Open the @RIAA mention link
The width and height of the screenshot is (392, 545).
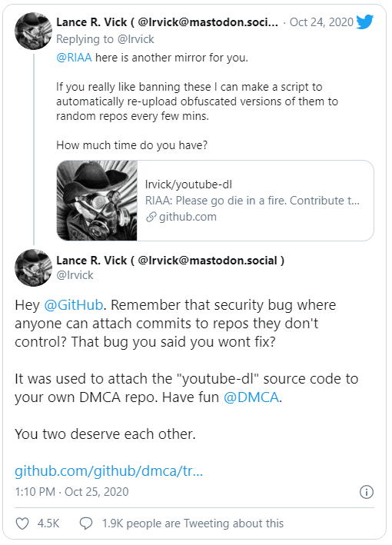point(74,58)
